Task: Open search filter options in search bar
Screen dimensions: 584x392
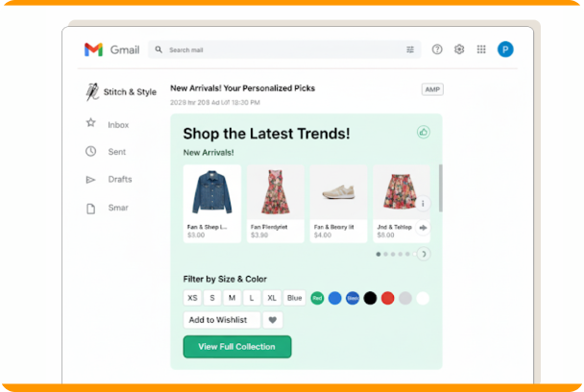Action: 410,50
